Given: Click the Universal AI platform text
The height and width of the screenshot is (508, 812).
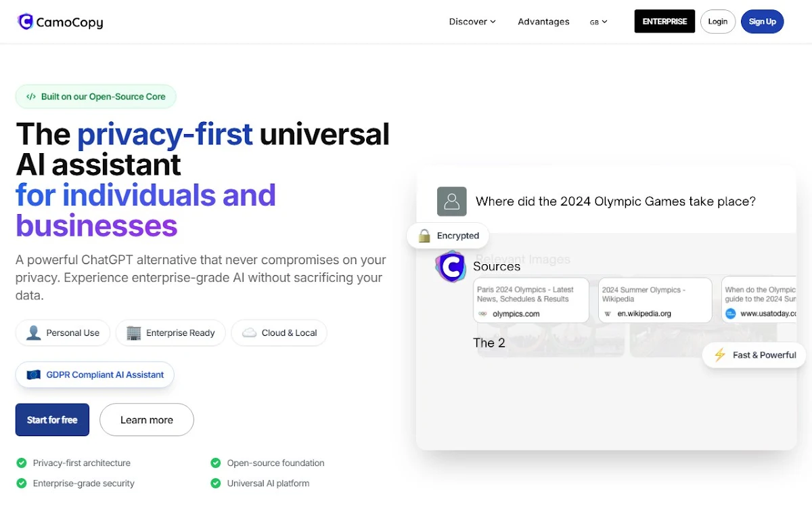Looking at the screenshot, I should coord(268,484).
